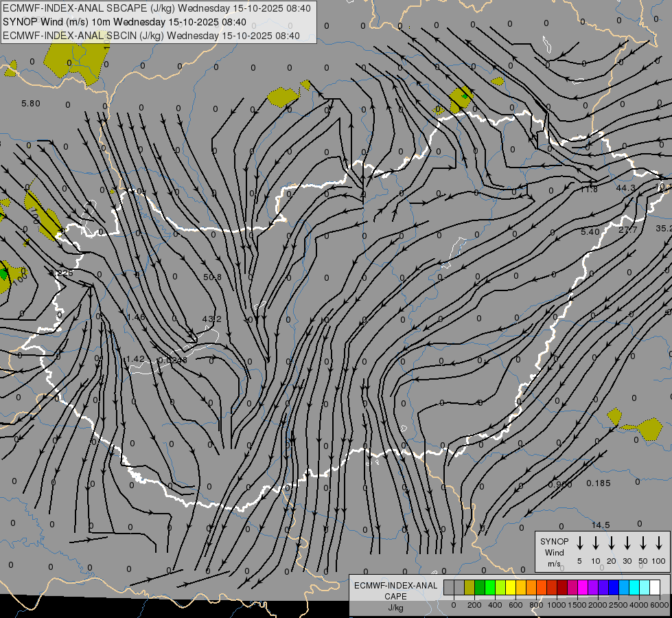Select the indigo swatch right of 2000

(603, 587)
